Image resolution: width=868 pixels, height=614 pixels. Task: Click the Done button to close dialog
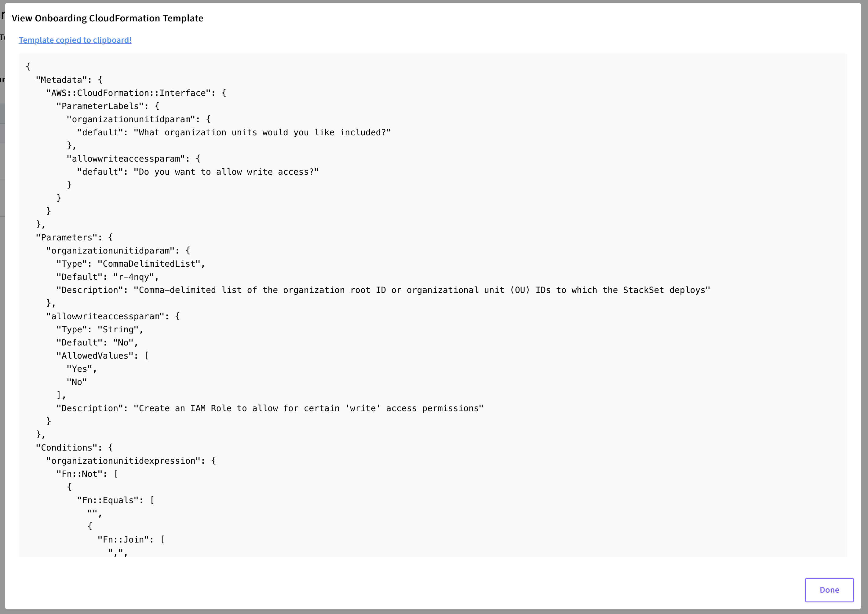(830, 587)
